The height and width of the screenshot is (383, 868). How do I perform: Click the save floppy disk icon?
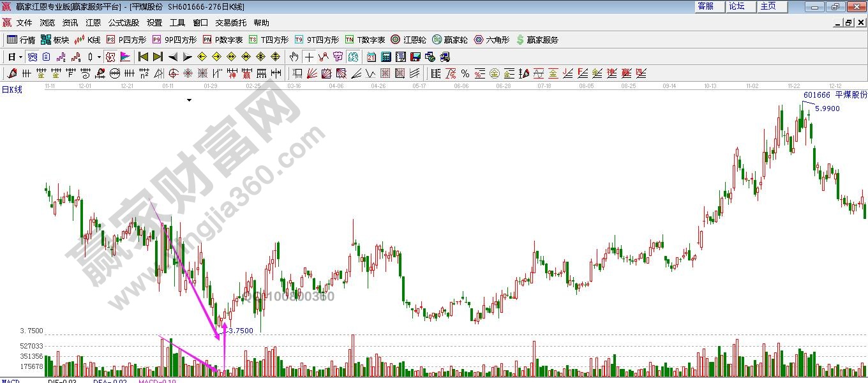415,57
